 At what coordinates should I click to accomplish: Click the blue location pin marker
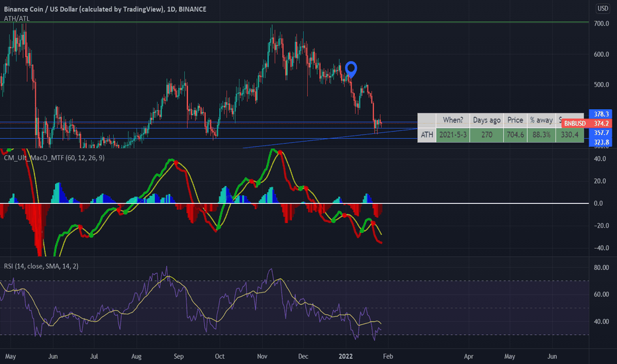(x=351, y=69)
